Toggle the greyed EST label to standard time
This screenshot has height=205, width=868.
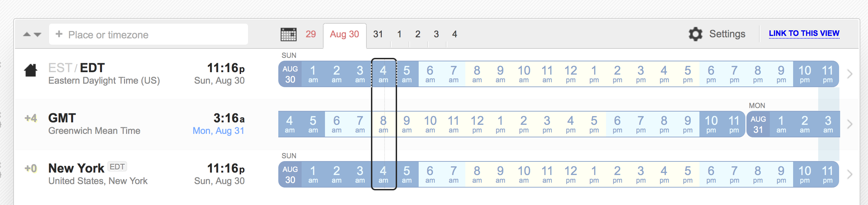tap(60, 68)
